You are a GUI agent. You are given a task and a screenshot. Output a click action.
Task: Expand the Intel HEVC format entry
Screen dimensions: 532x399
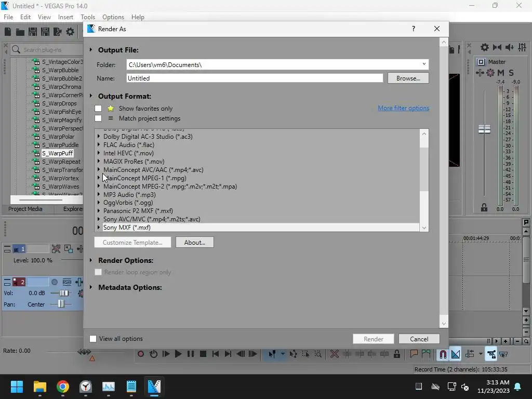pyautogui.click(x=99, y=153)
